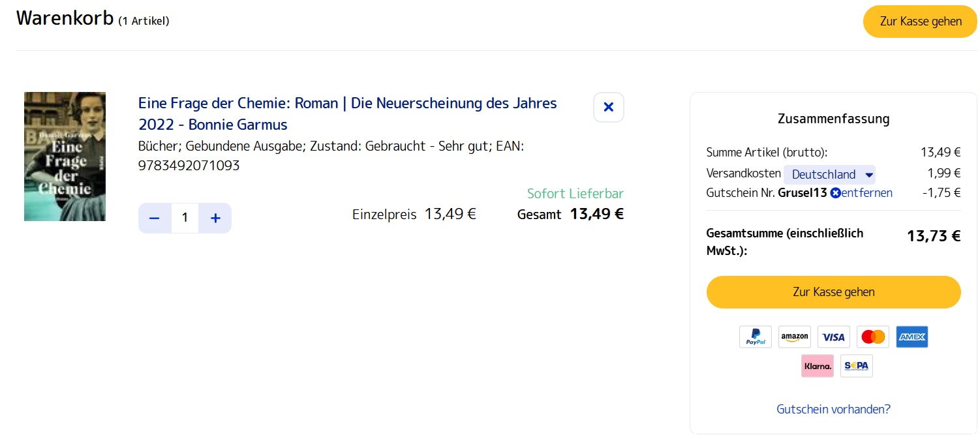Click the Grusel13 coupon code text
The image size is (980, 435).
(x=803, y=193)
